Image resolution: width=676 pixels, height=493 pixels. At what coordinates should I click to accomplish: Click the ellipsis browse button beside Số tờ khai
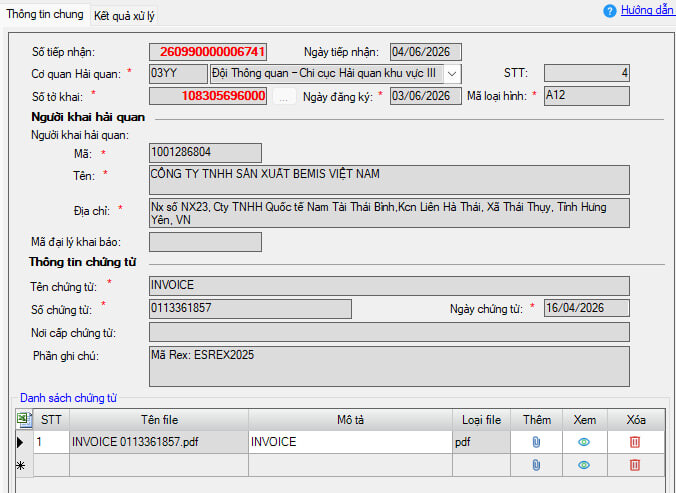[283, 97]
